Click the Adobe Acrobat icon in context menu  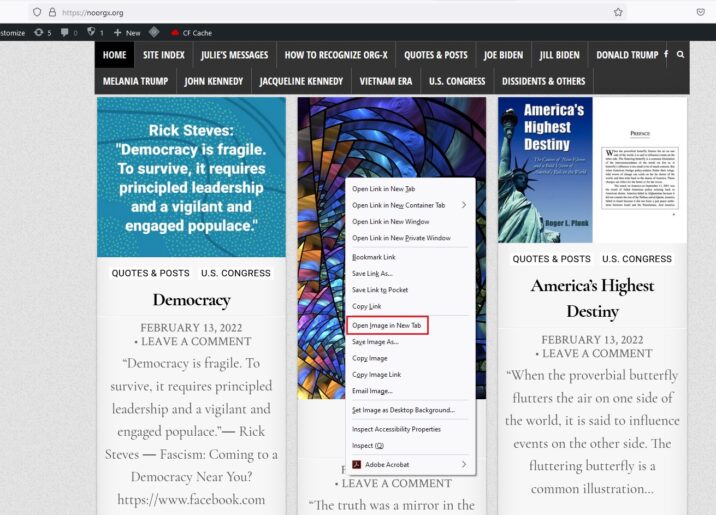click(356, 464)
